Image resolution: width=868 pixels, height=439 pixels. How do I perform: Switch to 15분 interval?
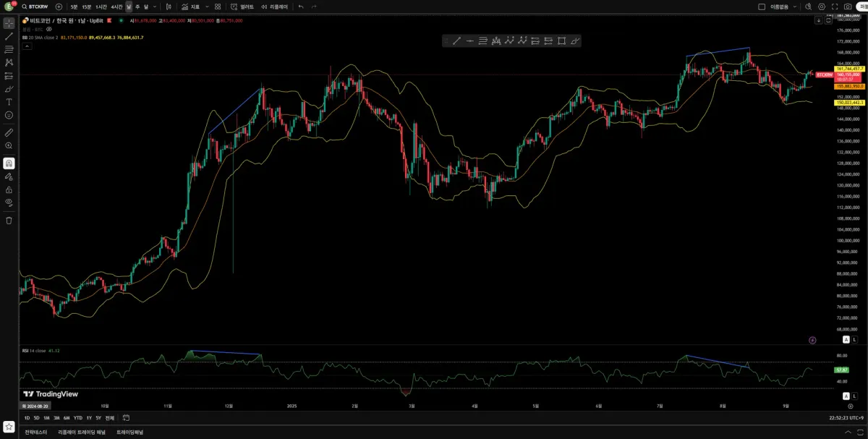(87, 7)
